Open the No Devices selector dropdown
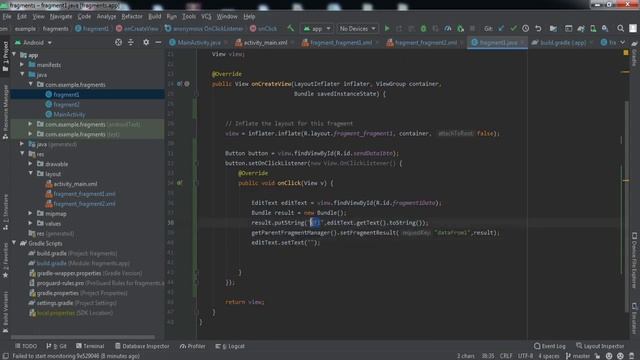This screenshot has width=640, height=360. tap(357, 29)
